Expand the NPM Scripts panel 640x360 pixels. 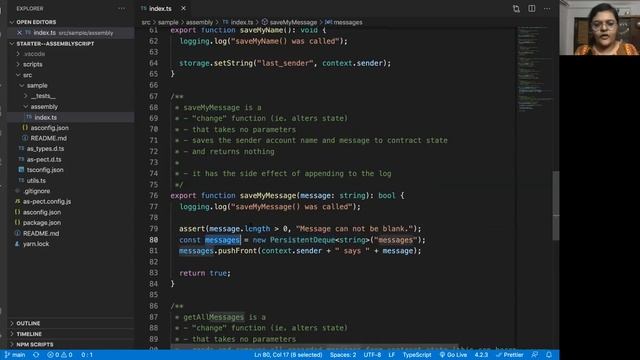[35, 344]
